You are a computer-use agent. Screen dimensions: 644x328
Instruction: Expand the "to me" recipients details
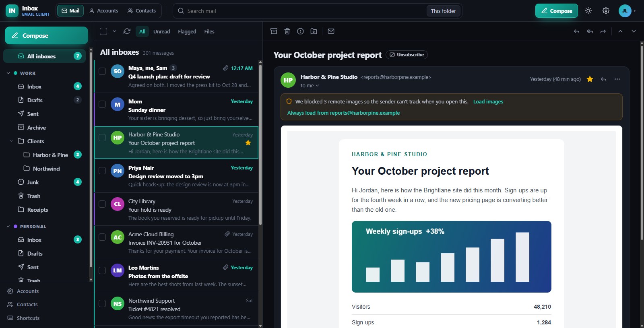tap(310, 86)
